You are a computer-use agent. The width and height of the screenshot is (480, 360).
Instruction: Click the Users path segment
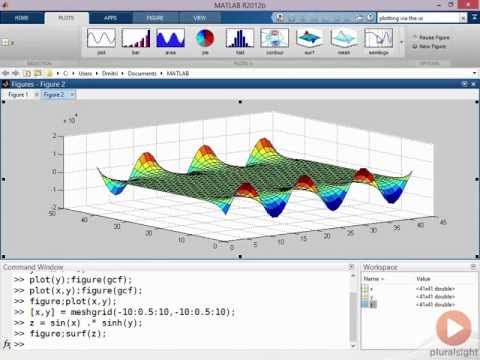coord(85,73)
